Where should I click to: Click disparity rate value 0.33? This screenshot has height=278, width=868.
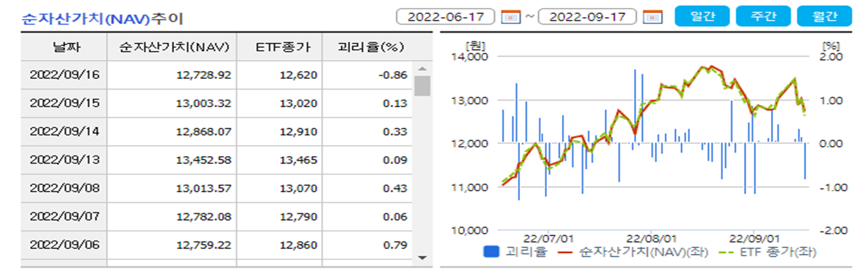coord(395,132)
